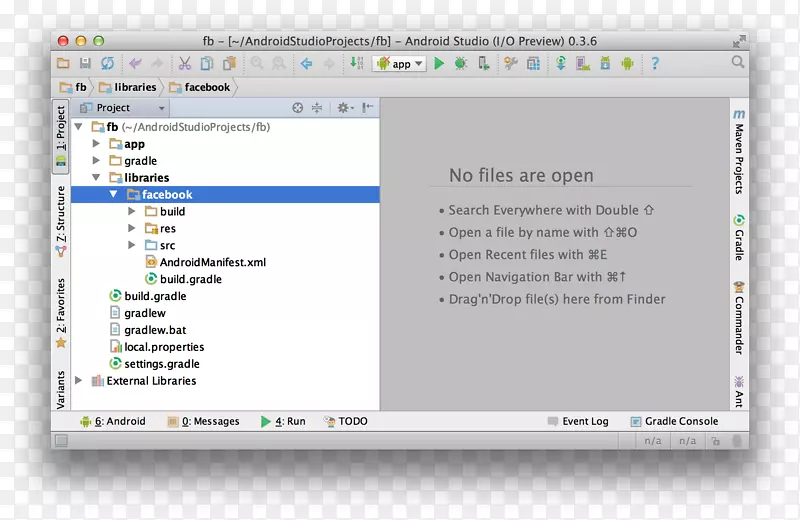This screenshot has width=800, height=520.
Task: Click the Attach debugger to process icon
Action: point(483,63)
